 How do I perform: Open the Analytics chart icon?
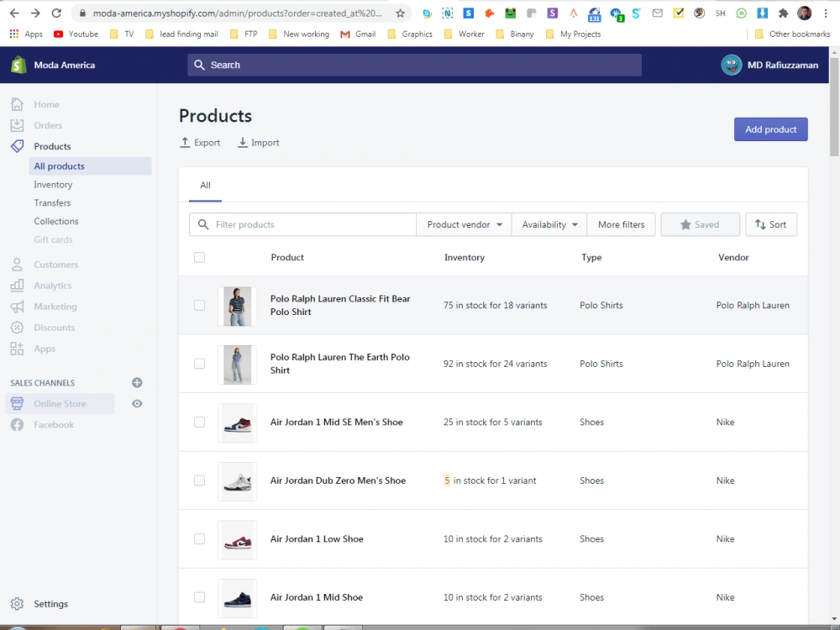click(17, 286)
